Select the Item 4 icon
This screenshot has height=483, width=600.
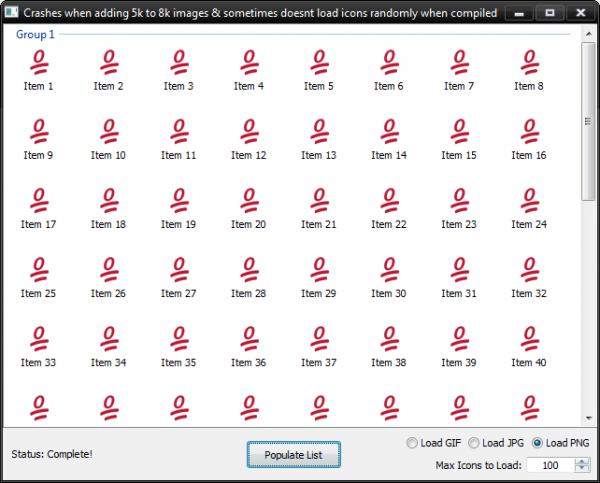tap(249, 62)
